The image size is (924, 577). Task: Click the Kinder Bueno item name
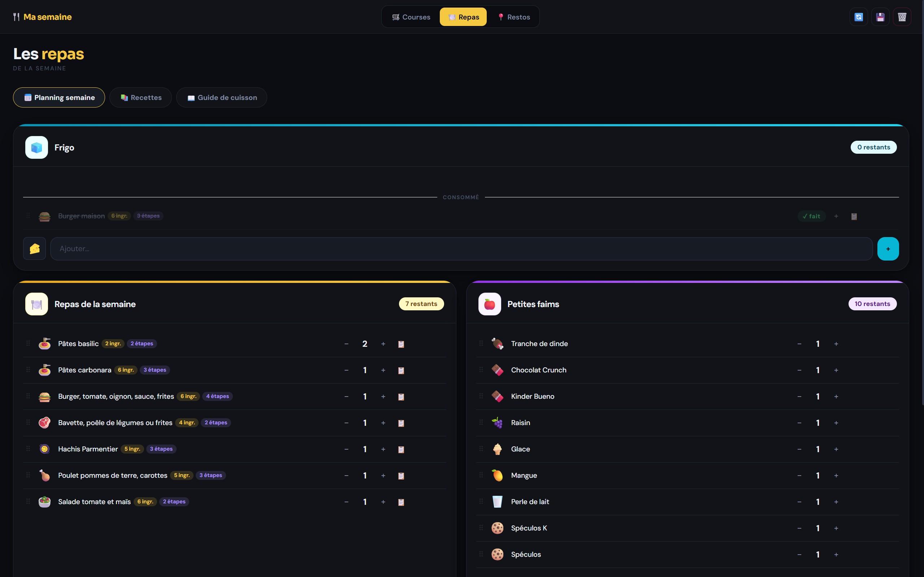click(x=533, y=397)
